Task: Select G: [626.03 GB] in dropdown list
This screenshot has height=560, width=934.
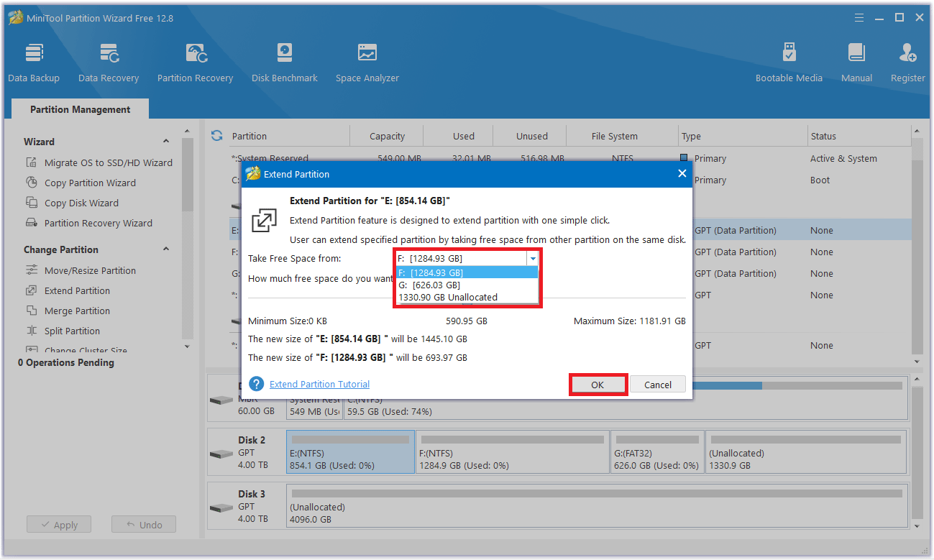Action: pyautogui.click(x=467, y=285)
